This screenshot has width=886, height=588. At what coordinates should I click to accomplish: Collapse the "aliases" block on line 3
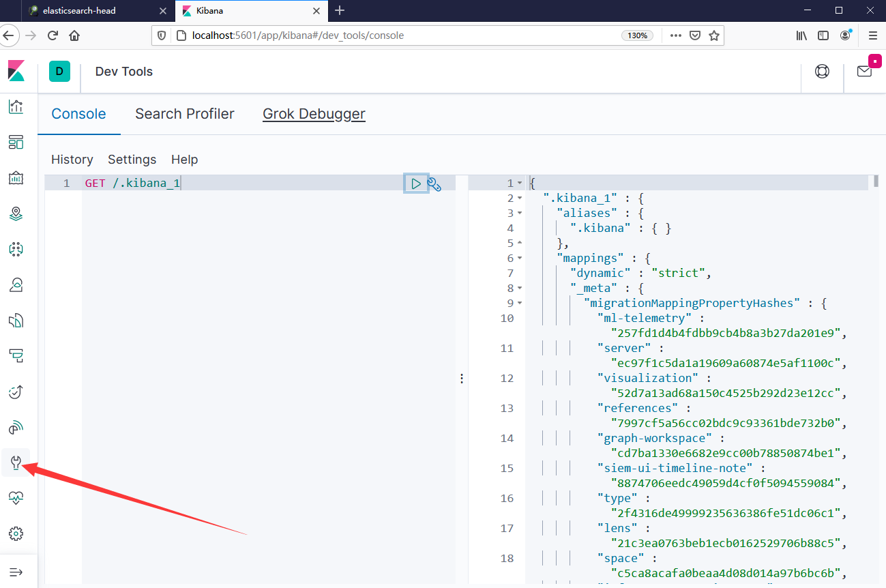(x=520, y=213)
